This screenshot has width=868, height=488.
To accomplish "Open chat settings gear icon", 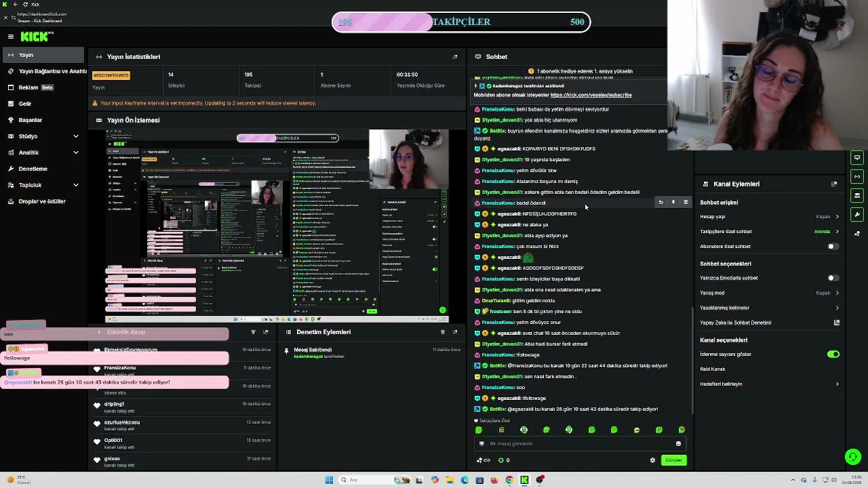I will coord(653,460).
